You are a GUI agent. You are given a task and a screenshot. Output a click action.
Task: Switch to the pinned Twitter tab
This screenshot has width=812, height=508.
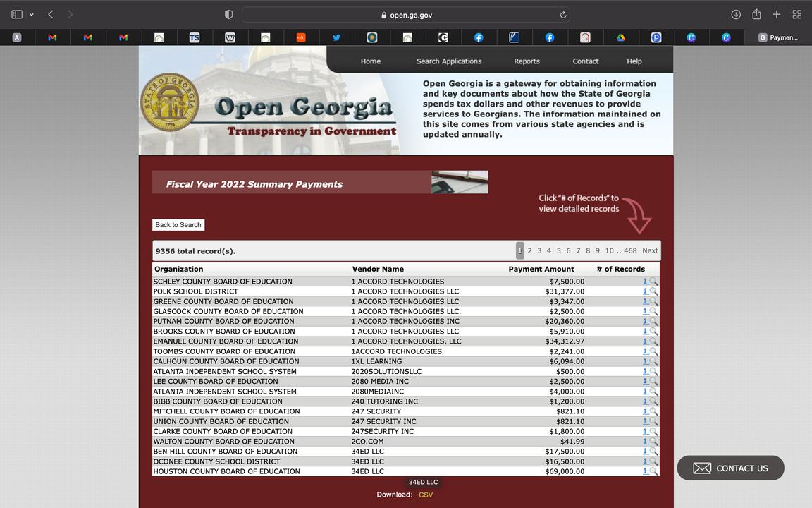(x=337, y=37)
